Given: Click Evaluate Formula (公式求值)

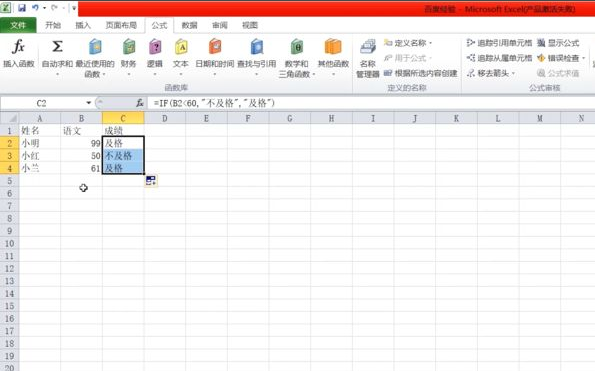Looking at the screenshot, I should (558, 73).
